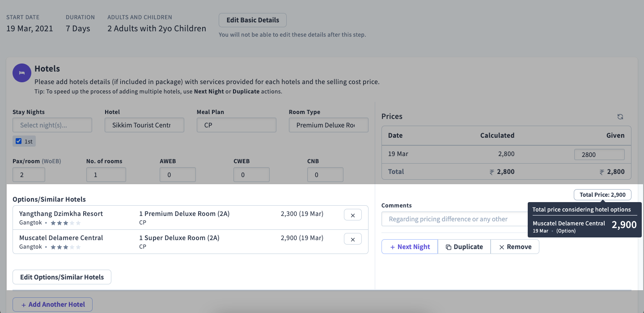Click the Hotels section flag icon
This screenshot has height=313, width=644.
tap(21, 73)
